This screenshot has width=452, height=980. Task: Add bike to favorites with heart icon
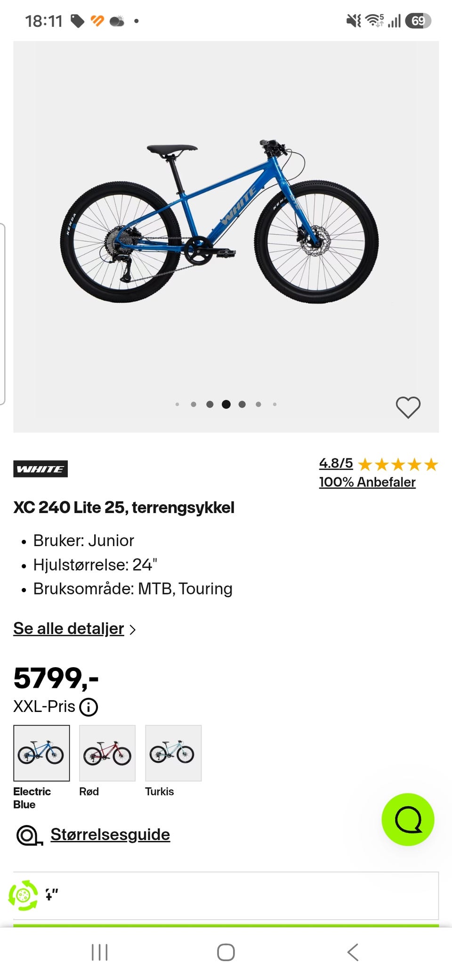point(408,407)
